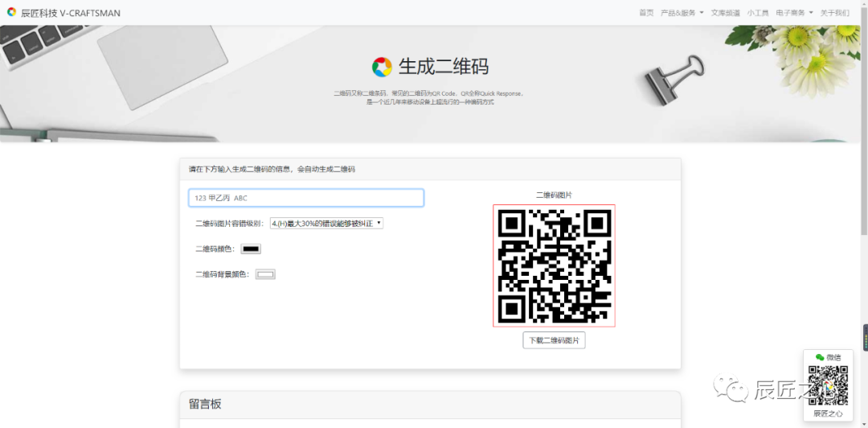Viewport: 868px width, 428px height.
Task: Pick the white 二维码背景颜色 color swatch
Action: click(x=265, y=274)
